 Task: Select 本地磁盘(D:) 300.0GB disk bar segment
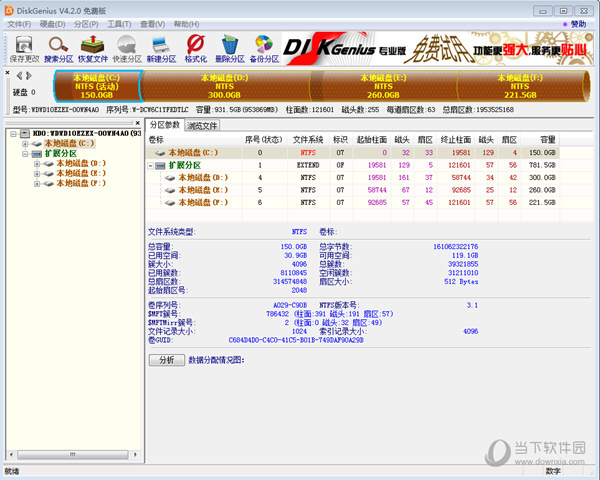coord(226,86)
